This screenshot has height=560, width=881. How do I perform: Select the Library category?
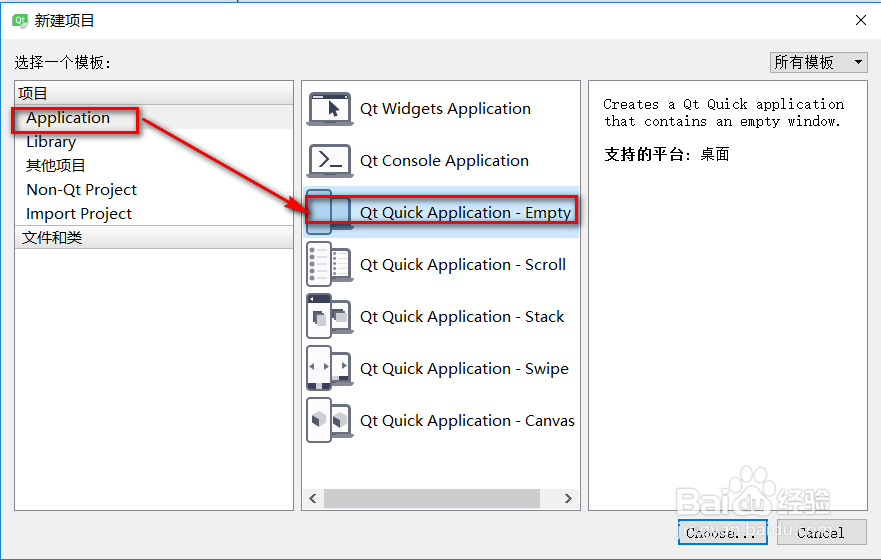click(154, 142)
